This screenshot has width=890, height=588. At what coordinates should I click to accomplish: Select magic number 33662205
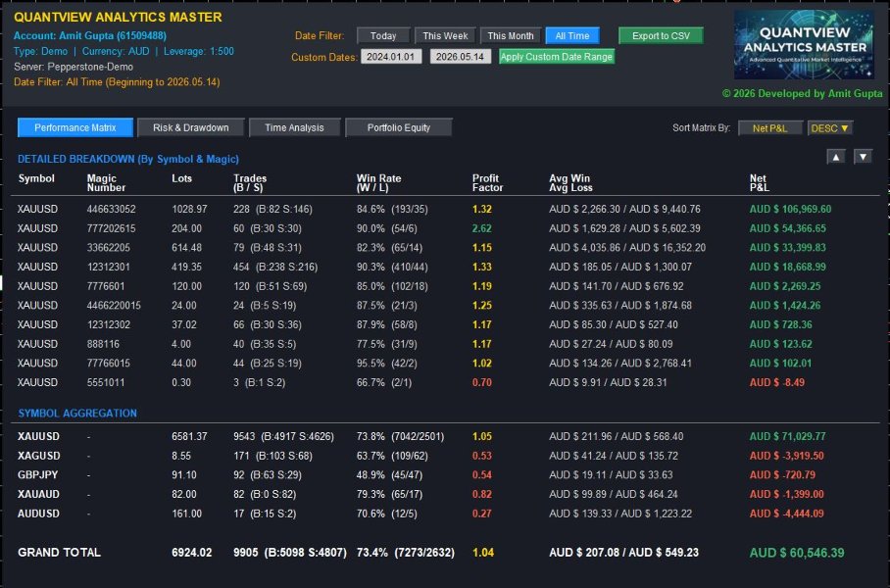109,248
